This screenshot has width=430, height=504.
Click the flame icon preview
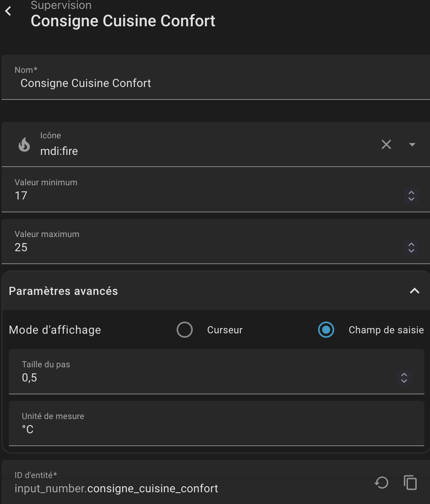click(x=24, y=144)
